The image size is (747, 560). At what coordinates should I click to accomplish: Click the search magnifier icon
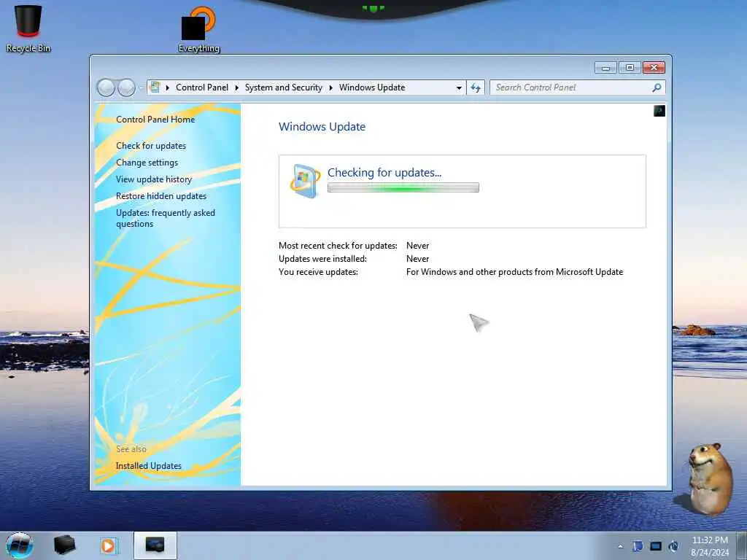click(x=657, y=87)
